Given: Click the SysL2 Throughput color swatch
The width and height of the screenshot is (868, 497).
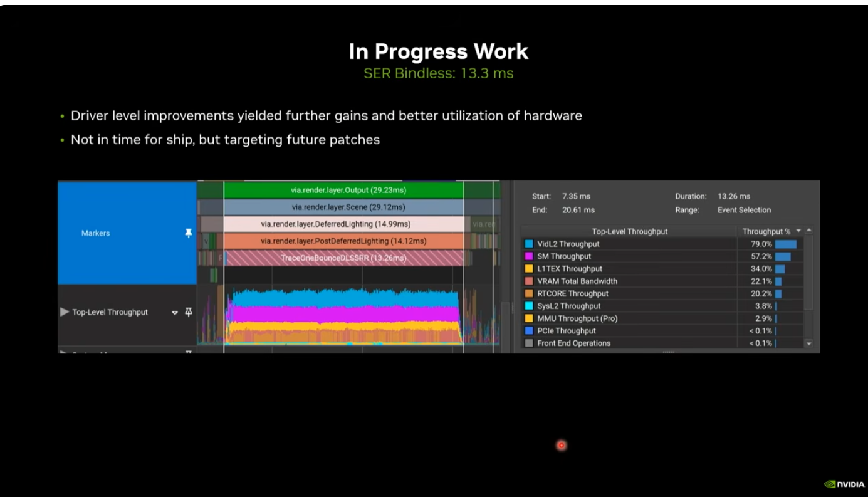Looking at the screenshot, I should (x=529, y=306).
